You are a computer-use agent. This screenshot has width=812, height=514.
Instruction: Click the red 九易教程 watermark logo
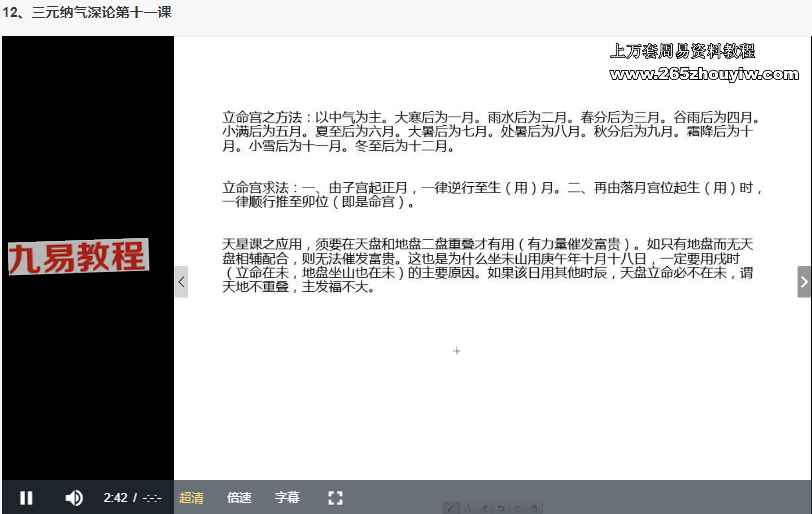[x=78, y=258]
